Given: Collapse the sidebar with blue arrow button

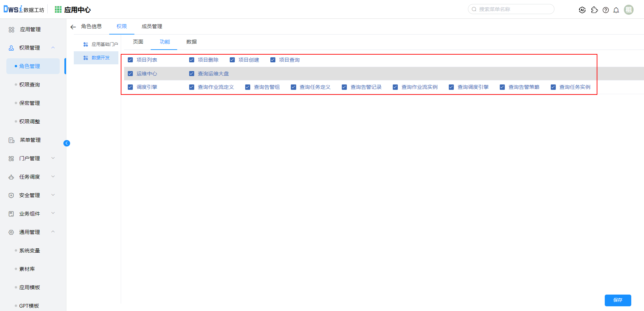Looking at the screenshot, I should coord(67,143).
